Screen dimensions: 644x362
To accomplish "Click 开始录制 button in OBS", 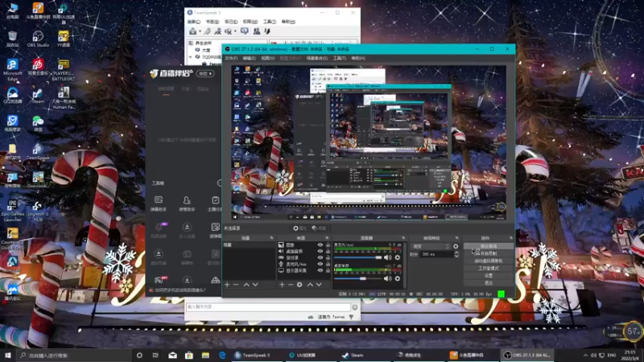I will tap(489, 253).
